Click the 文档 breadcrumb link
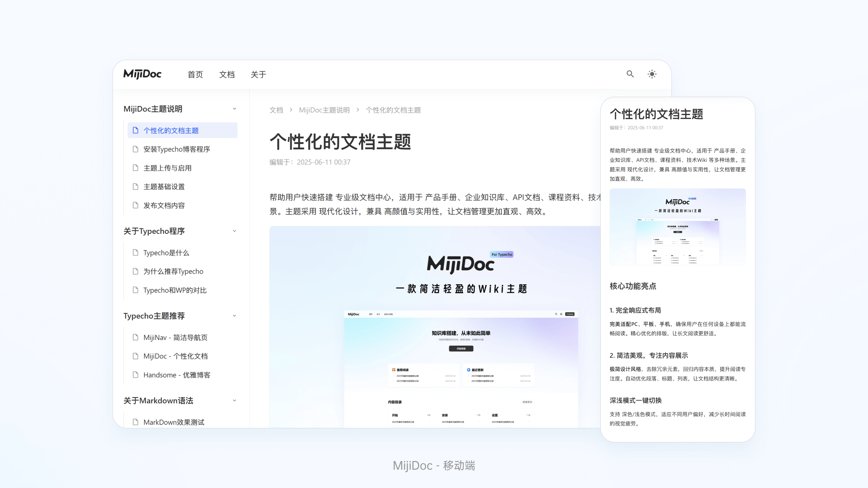This screenshot has width=868, height=488. tap(276, 110)
